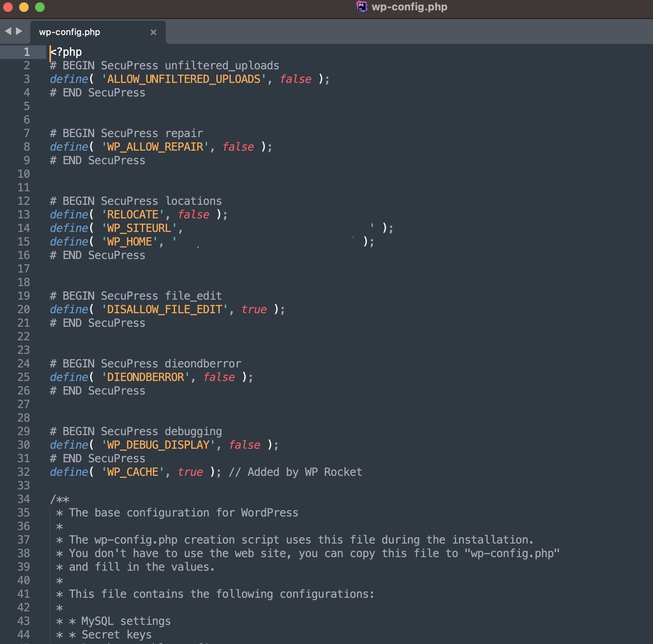Select the wp-config.php tab

tap(98, 32)
